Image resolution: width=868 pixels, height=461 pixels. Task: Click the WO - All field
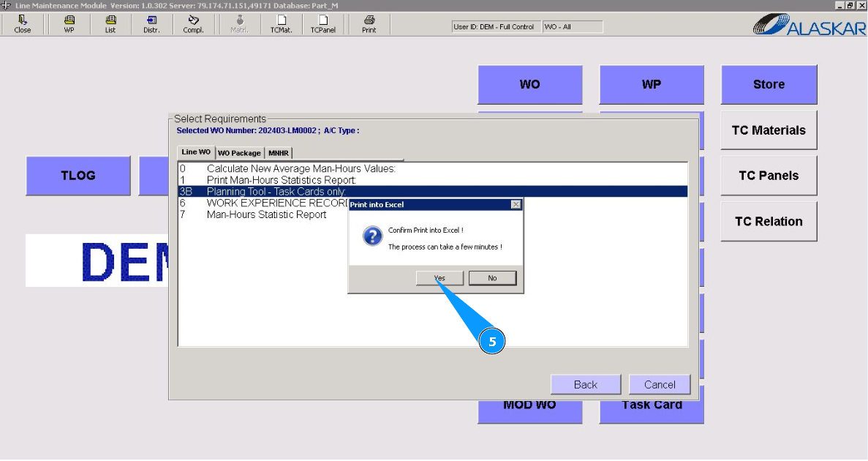coord(573,26)
